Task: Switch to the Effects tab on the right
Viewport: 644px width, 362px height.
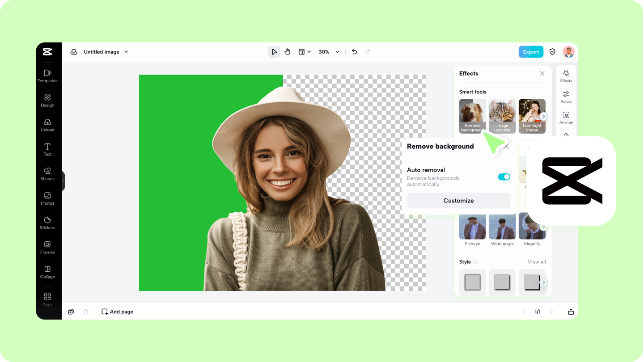Action: pos(566,76)
